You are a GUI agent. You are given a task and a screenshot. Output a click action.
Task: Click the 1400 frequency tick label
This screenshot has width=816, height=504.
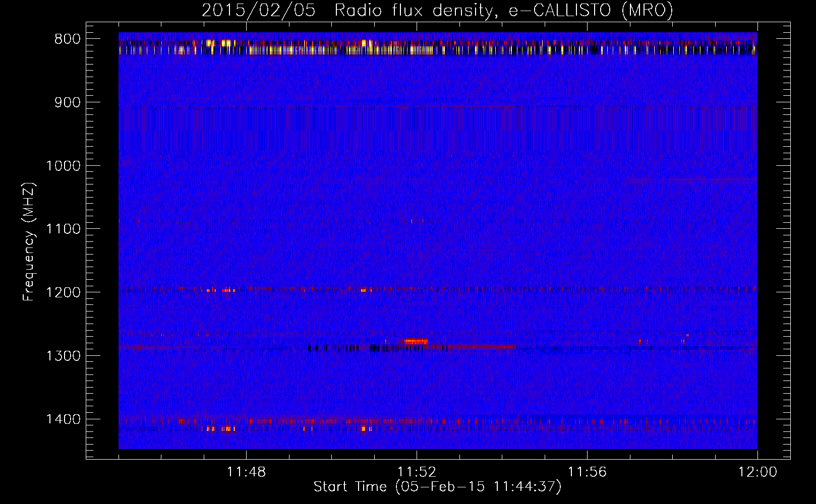coord(63,419)
